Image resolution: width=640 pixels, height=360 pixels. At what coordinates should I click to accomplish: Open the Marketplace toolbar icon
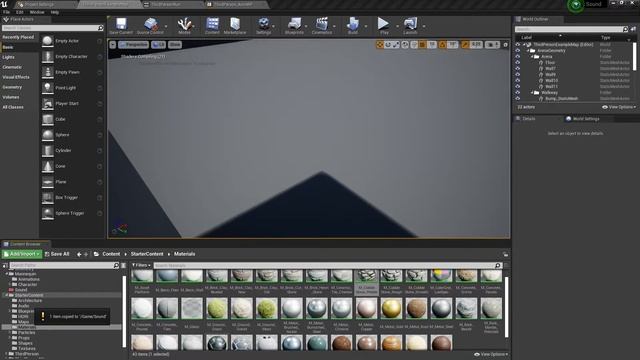(235, 26)
